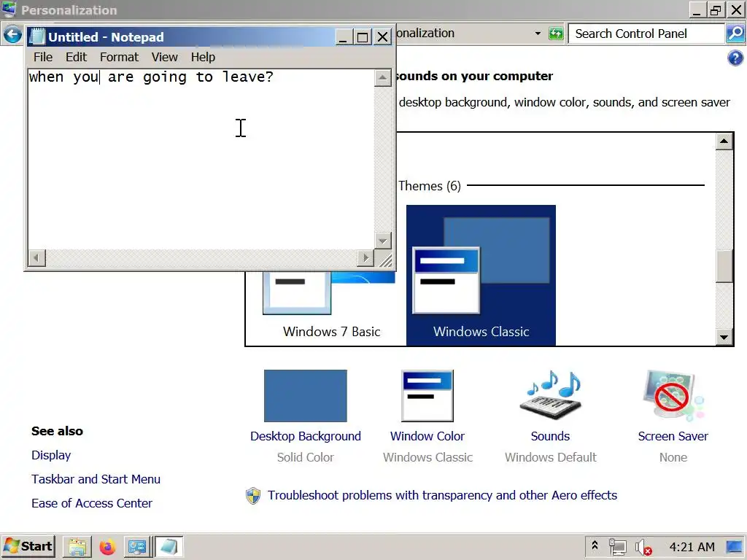Open Notepad Edit menu
The width and height of the screenshot is (747, 560).
pos(76,57)
